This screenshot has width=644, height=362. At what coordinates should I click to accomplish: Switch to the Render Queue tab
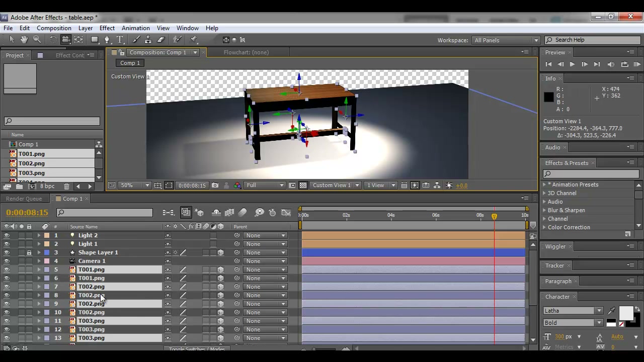point(24,199)
